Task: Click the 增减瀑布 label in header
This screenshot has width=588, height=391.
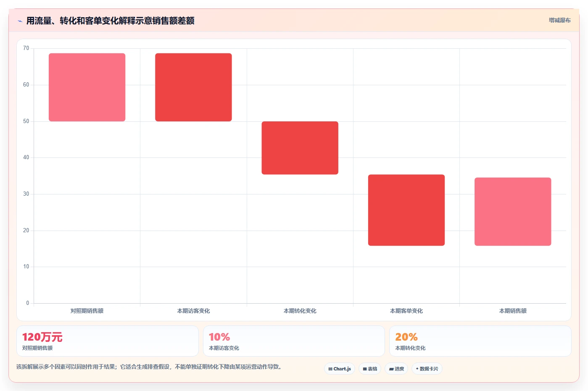Action: (559, 20)
